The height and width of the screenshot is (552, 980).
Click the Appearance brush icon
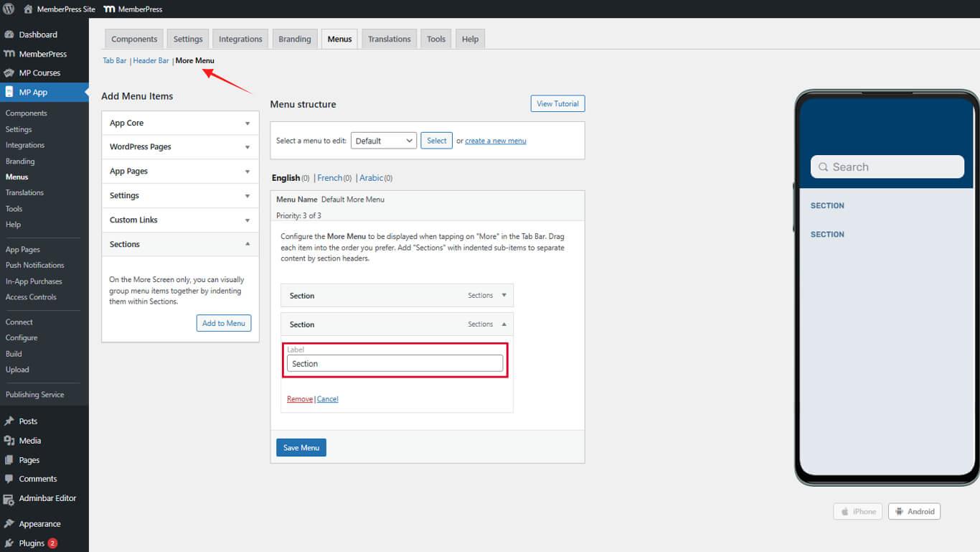coord(9,524)
